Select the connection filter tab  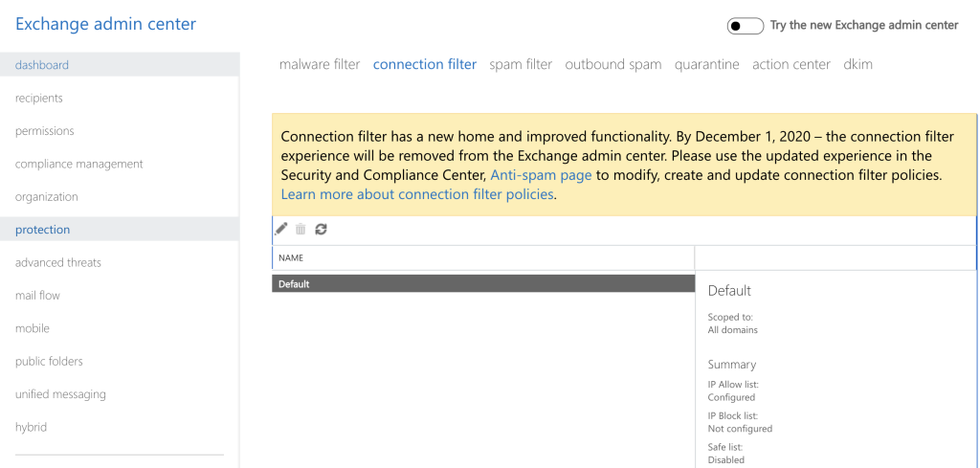click(x=425, y=64)
